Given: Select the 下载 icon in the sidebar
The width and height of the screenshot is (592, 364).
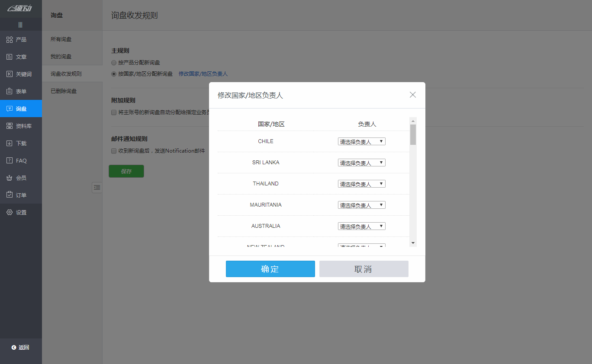Looking at the screenshot, I should 20,143.
